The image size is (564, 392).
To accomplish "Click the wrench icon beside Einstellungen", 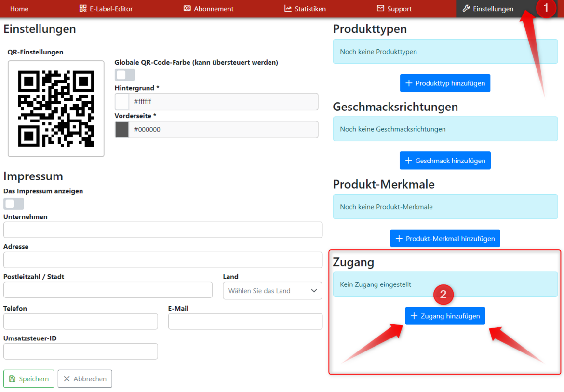I will 466,8.
